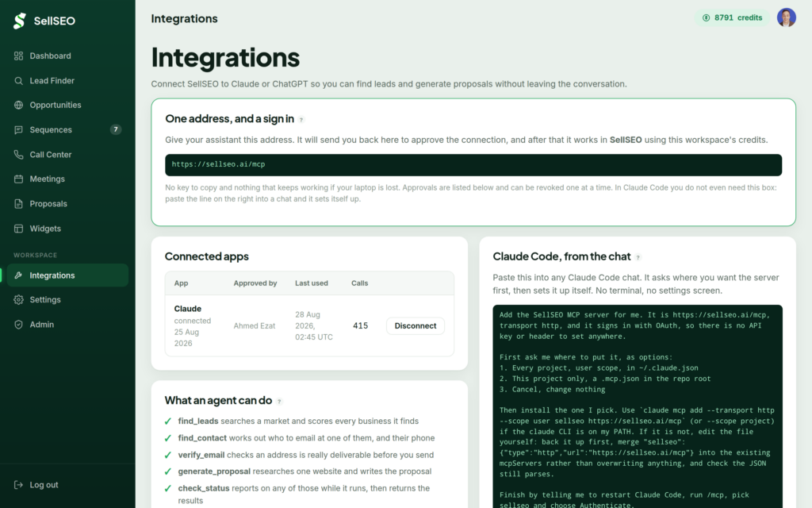Click help icon next to 'One address, and a sign in'
Image resolution: width=812 pixels, height=508 pixels.
coord(301,120)
